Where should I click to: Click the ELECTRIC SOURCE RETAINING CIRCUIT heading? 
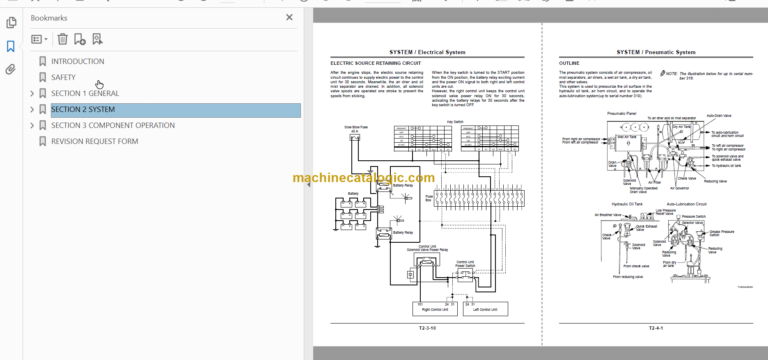[375, 63]
